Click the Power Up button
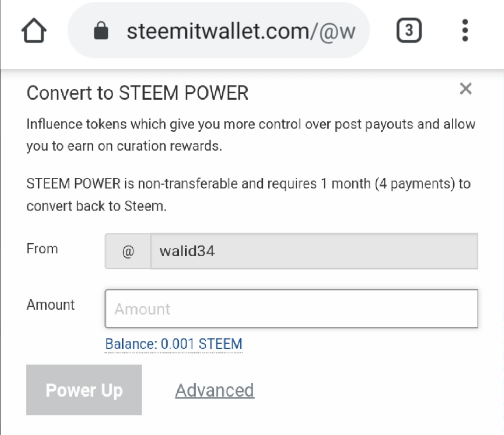 (84, 390)
